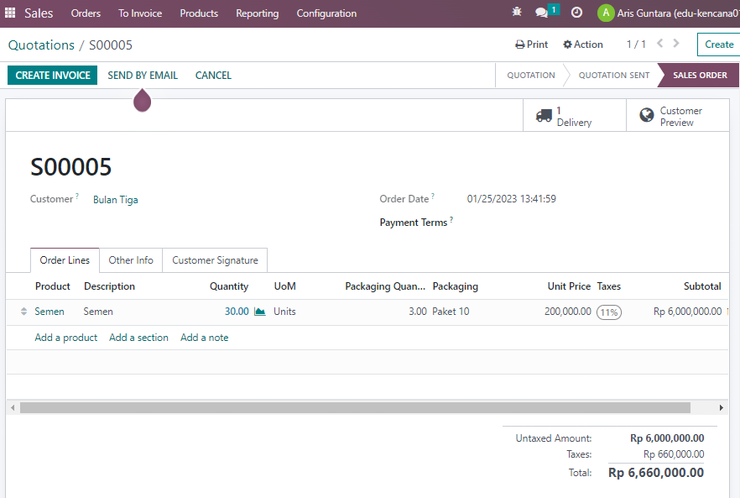Click the unit price 200,000.00
The width and height of the screenshot is (740, 498).
click(567, 312)
